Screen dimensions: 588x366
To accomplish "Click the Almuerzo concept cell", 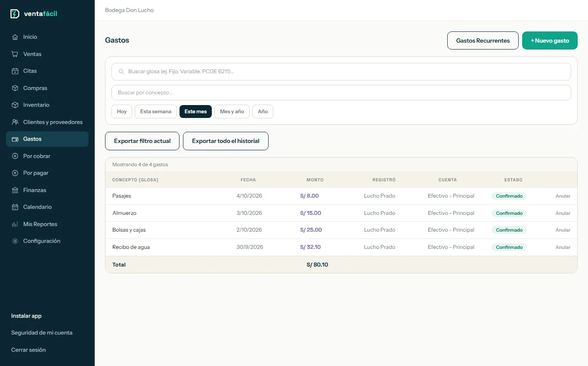I will (x=124, y=213).
